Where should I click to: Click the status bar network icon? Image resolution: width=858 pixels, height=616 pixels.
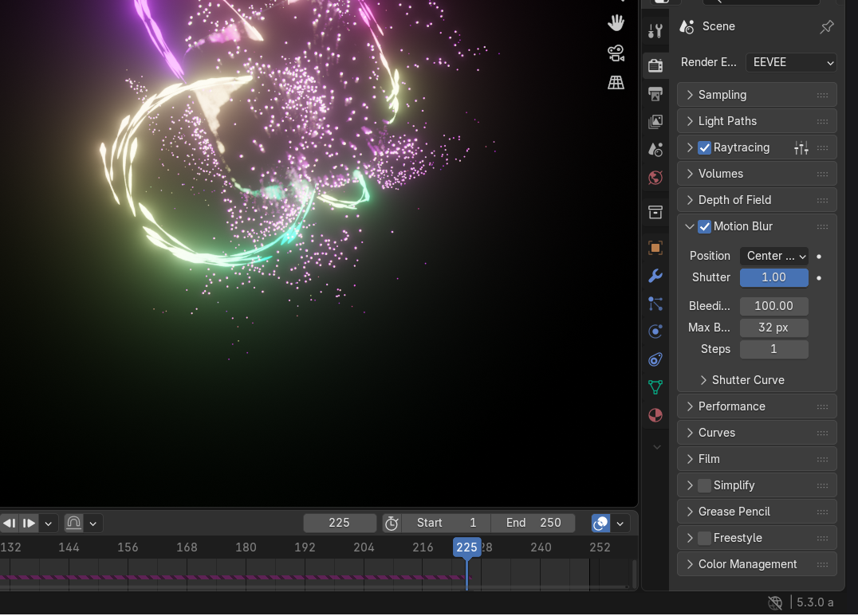[x=775, y=603]
